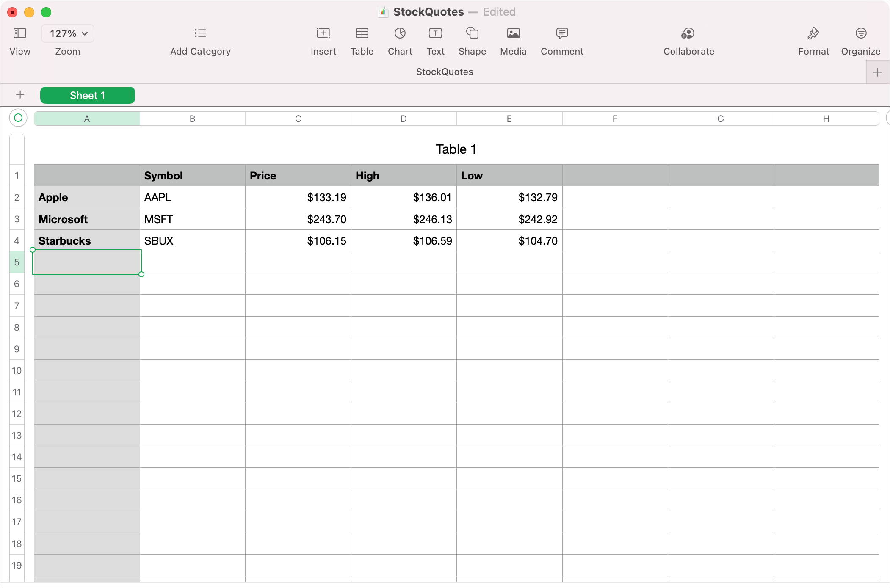Select the AAPL symbol cell

193,197
